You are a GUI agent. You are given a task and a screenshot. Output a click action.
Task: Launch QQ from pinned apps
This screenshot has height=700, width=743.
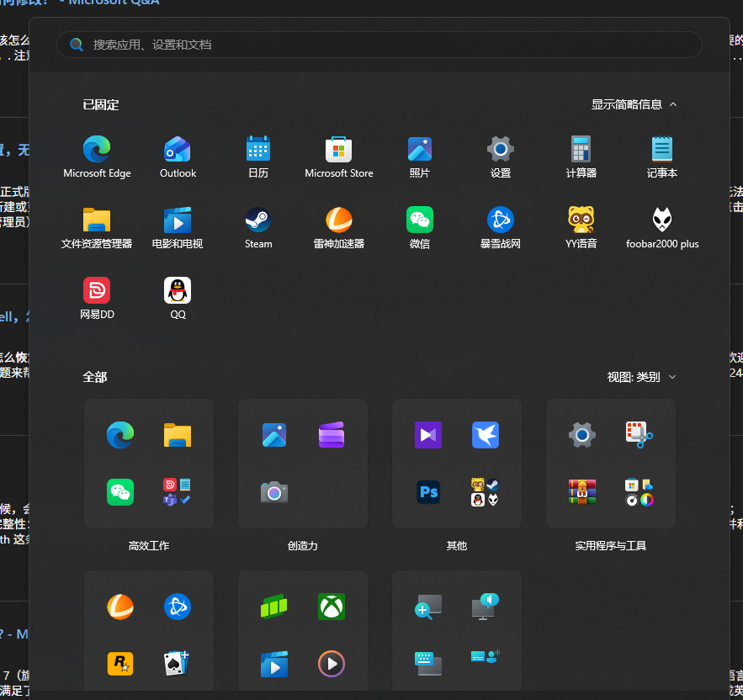(x=178, y=299)
